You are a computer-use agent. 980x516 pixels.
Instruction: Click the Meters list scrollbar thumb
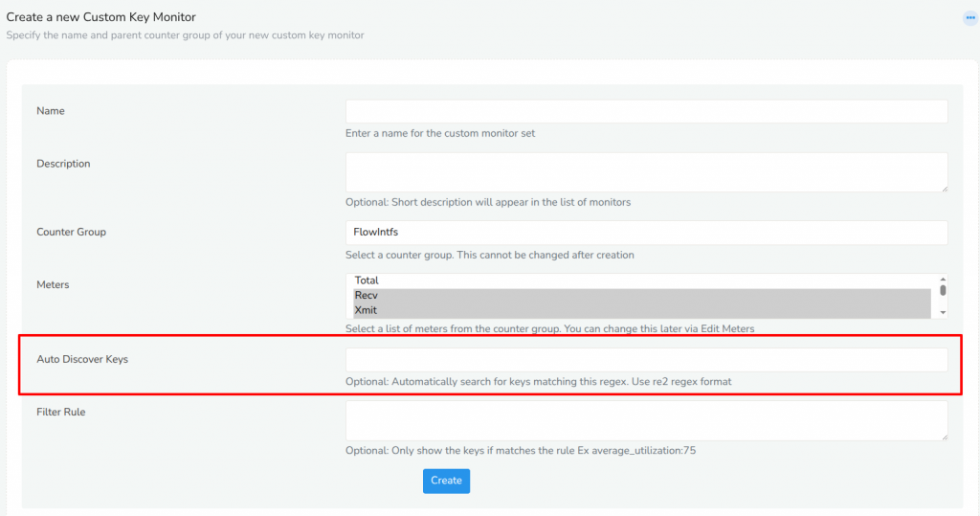[943, 290]
